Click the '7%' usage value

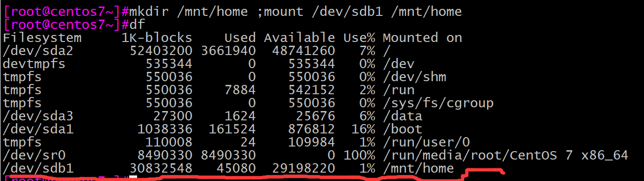tap(367, 50)
